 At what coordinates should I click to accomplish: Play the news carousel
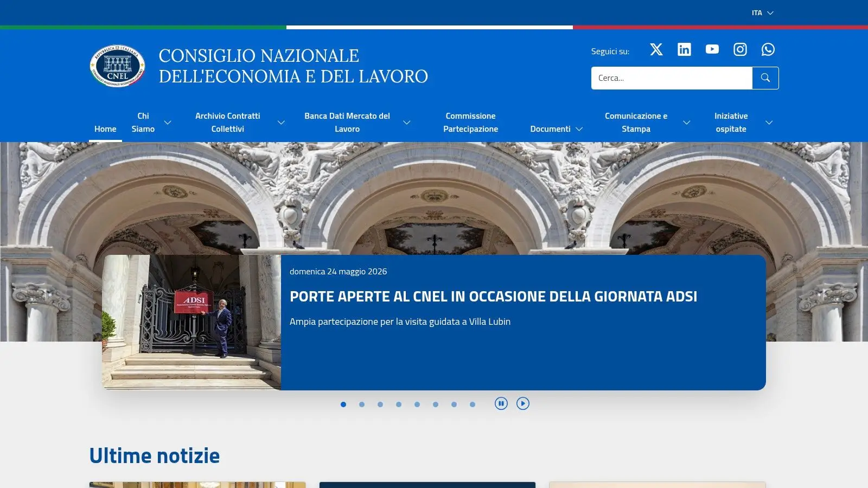tap(523, 403)
